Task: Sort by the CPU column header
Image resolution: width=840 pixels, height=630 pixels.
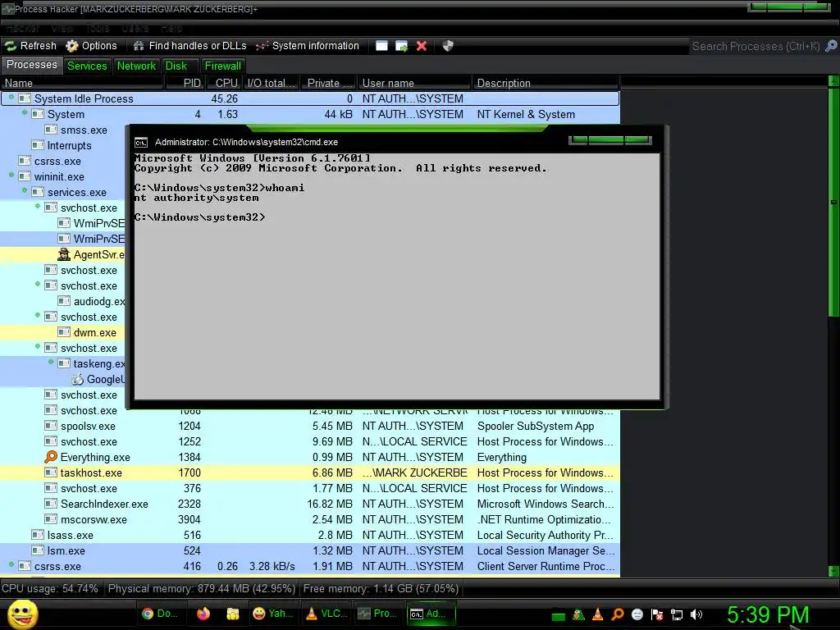Action: pos(225,83)
